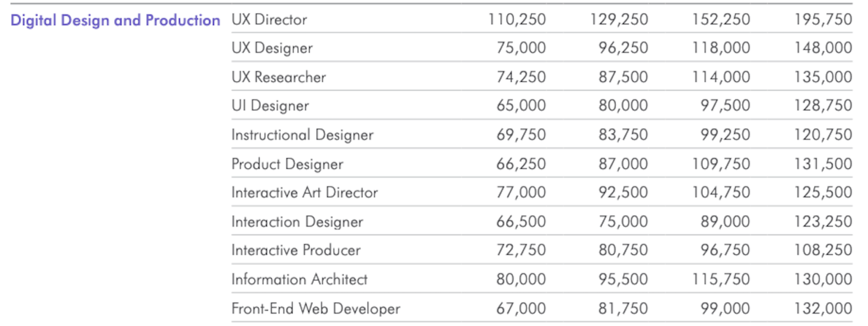
Task: Select the UX Director job title
Action: click(269, 20)
